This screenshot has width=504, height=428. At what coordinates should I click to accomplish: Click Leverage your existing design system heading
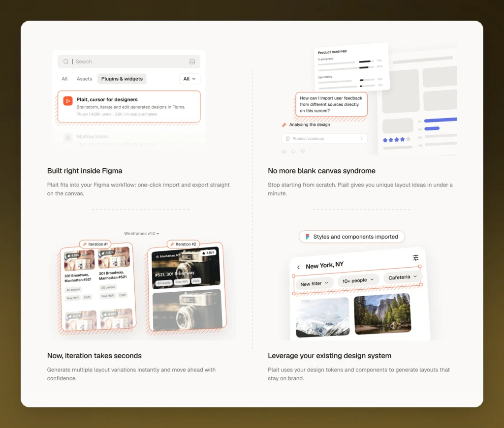pos(329,356)
